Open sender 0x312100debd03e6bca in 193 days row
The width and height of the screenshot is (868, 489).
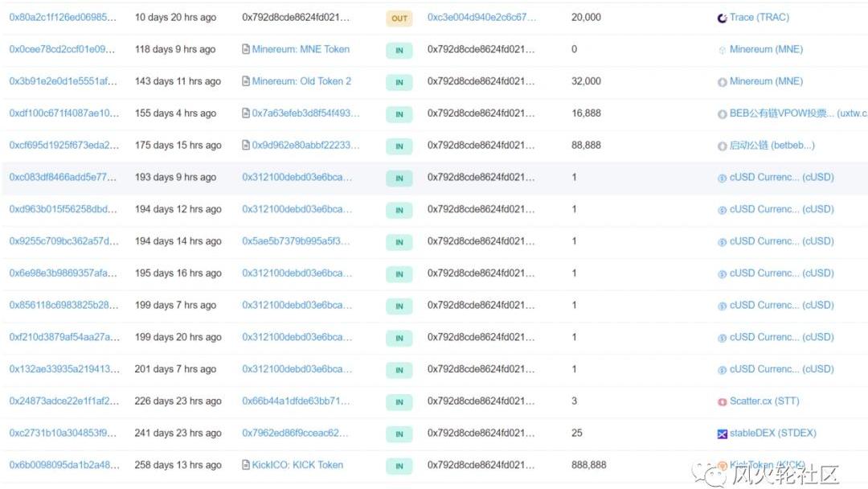297,177
